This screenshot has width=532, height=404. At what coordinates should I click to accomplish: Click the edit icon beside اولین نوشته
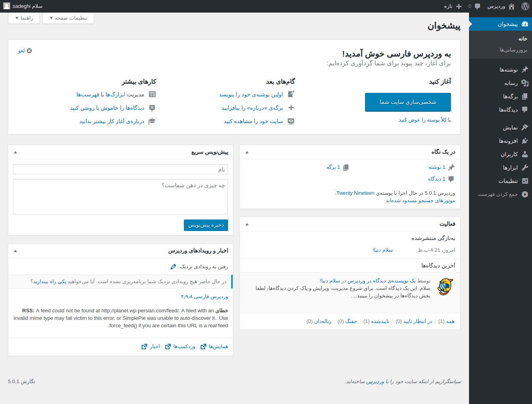(x=291, y=94)
